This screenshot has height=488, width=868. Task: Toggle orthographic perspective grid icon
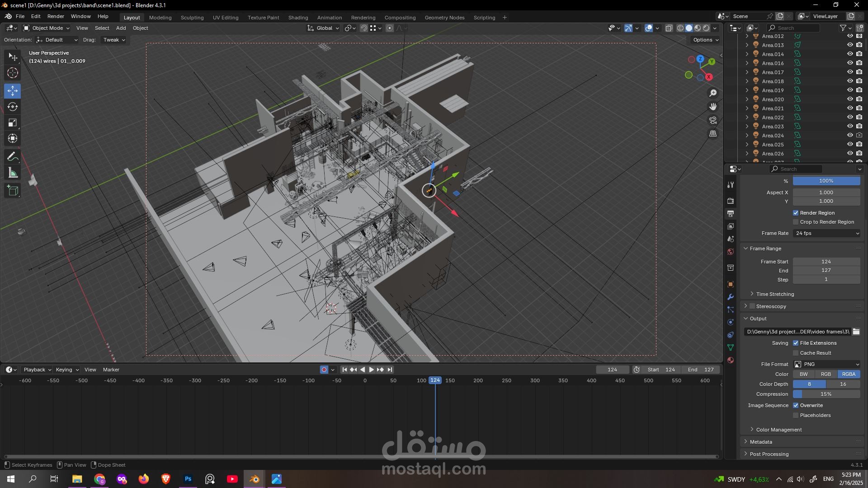pos(713,134)
